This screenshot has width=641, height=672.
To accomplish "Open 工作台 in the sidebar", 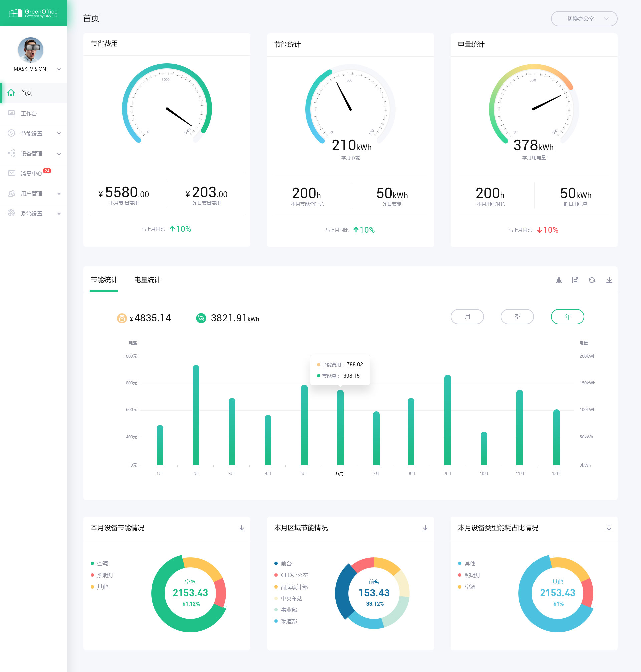I will tap(29, 113).
